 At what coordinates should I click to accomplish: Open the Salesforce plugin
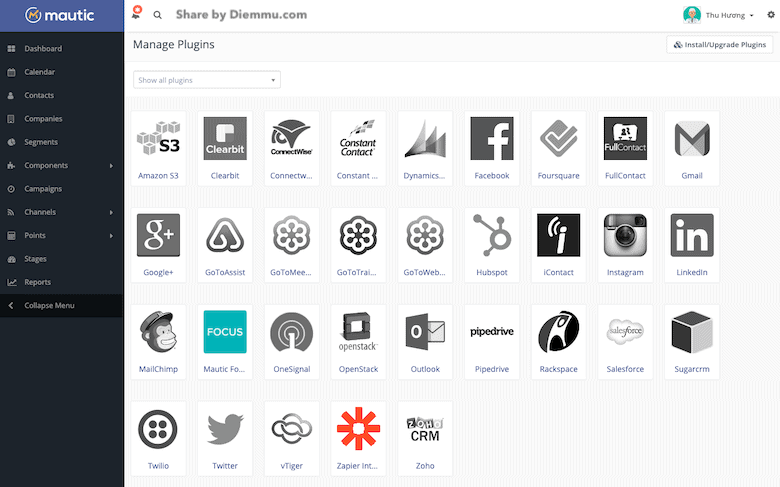click(x=625, y=342)
